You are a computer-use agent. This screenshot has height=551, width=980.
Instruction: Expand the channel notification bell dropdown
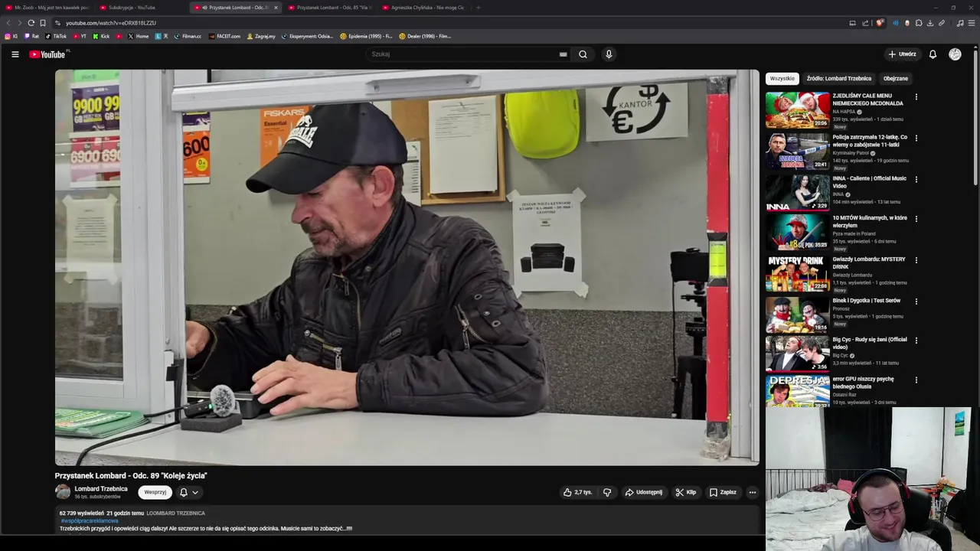189,492
